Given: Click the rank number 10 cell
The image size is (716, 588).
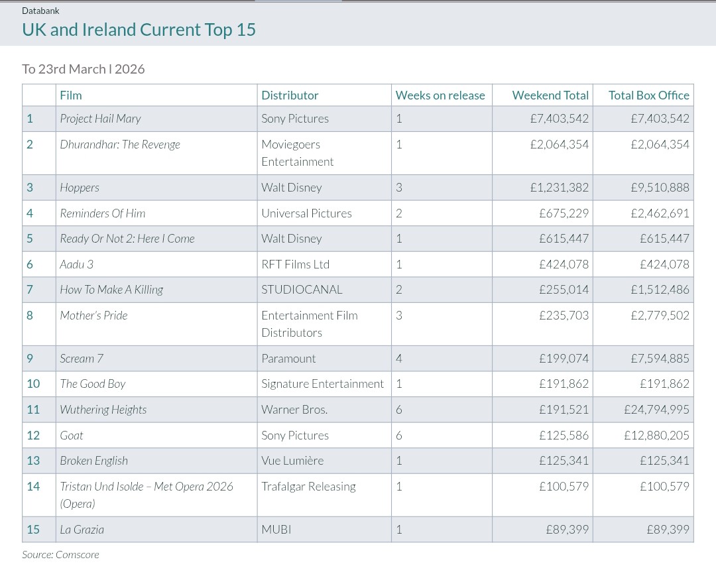Looking at the screenshot, I should 39,384.
